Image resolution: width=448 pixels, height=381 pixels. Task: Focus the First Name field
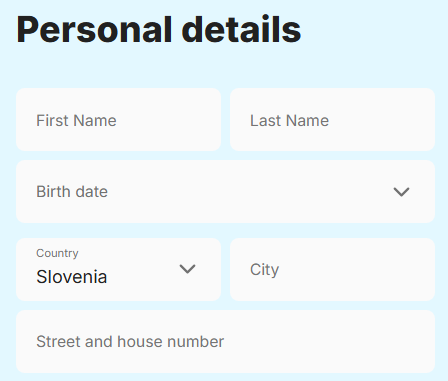118,120
